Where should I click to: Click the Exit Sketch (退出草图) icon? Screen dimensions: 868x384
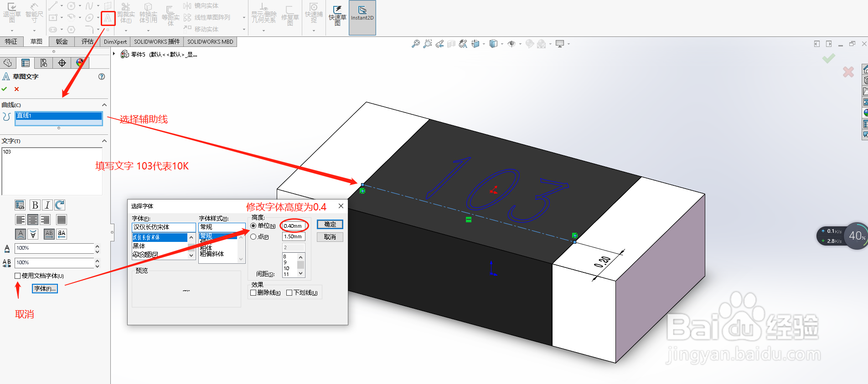click(x=12, y=13)
